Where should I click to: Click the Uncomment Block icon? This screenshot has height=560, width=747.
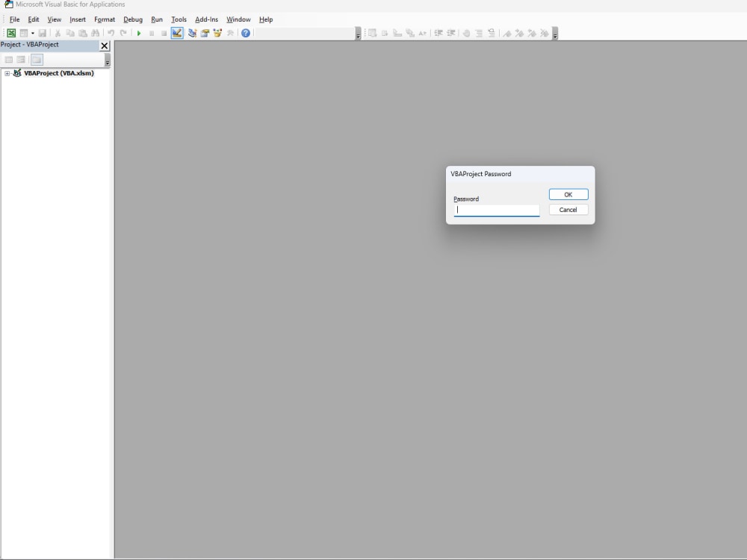[x=492, y=33]
